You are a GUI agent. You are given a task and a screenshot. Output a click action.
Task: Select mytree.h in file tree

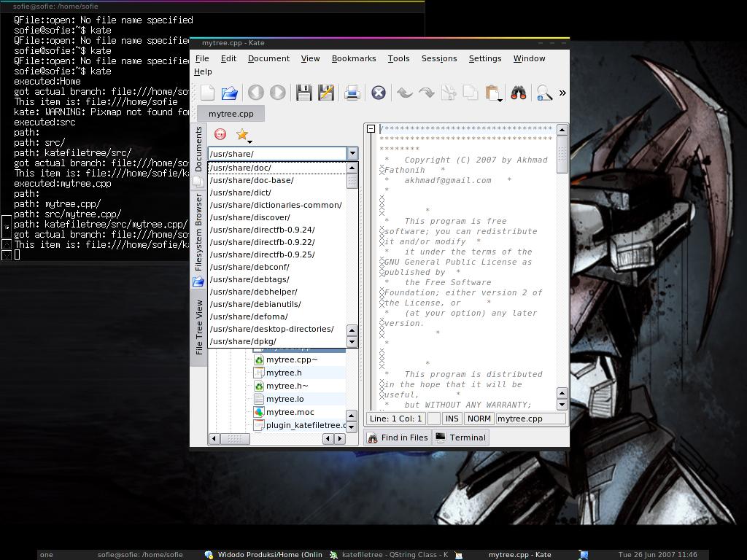284,373
